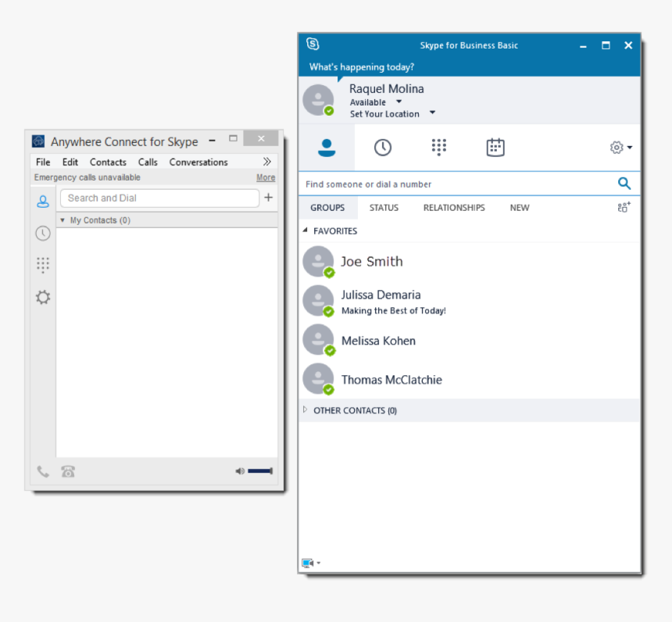Open the Edit menu

click(70, 162)
